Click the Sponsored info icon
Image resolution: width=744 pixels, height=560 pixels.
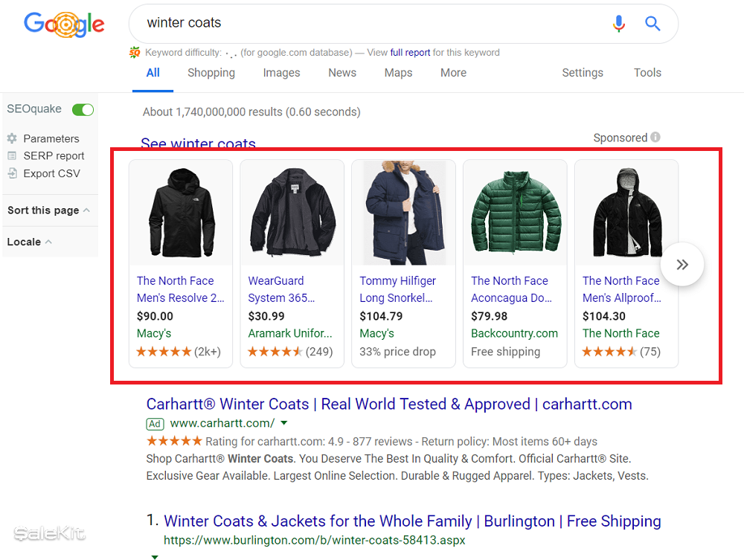tap(656, 138)
